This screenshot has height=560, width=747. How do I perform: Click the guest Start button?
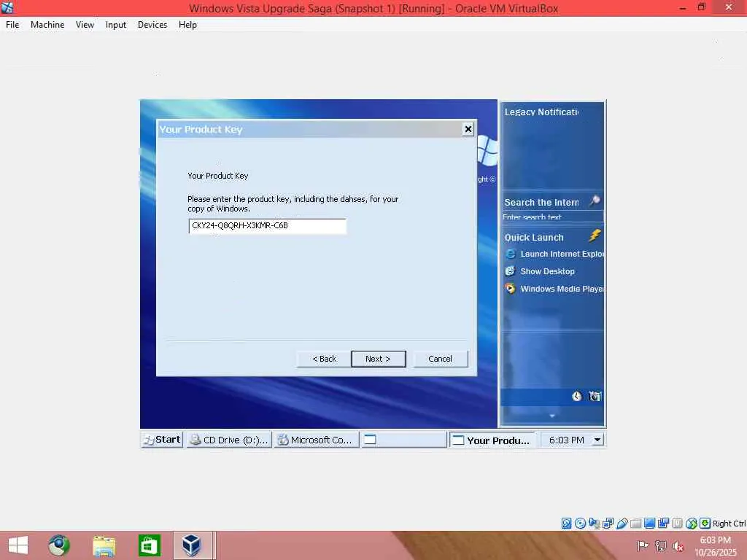pos(162,440)
